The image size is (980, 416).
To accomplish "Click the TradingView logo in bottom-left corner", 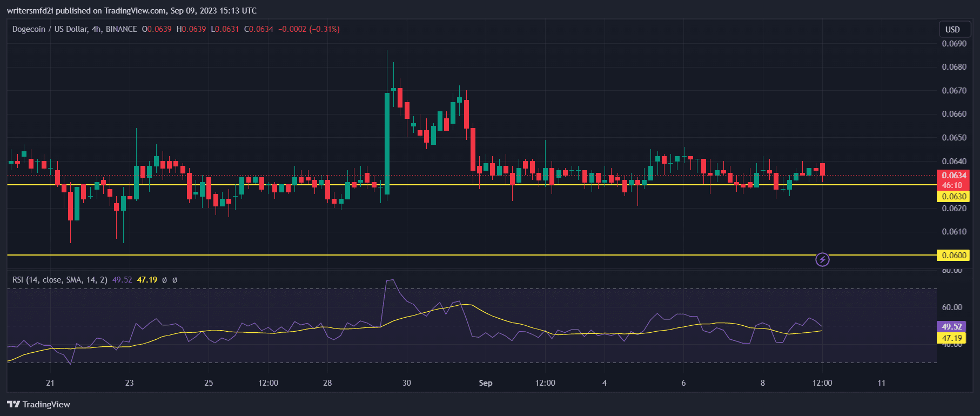I will pyautogui.click(x=39, y=405).
